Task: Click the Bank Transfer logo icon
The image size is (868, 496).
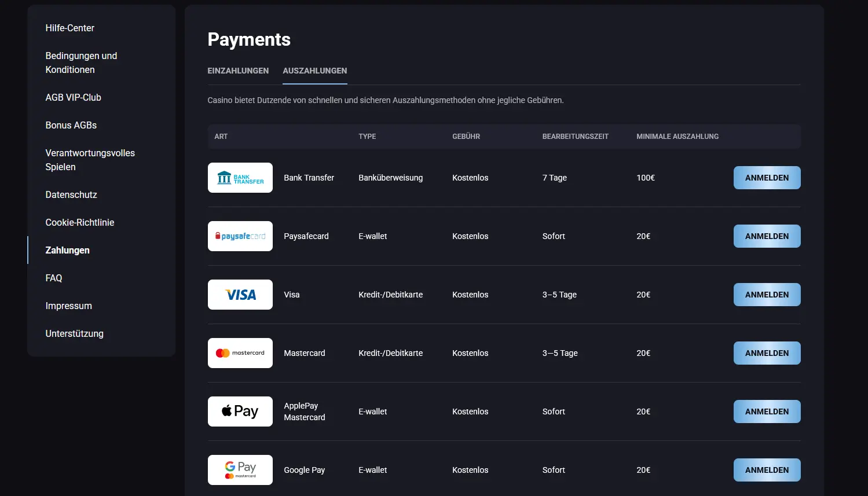Action: coord(240,178)
